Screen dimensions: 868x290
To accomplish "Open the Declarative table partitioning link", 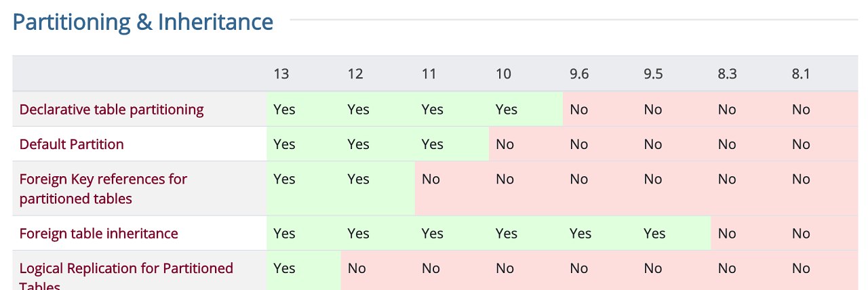I will [x=111, y=109].
